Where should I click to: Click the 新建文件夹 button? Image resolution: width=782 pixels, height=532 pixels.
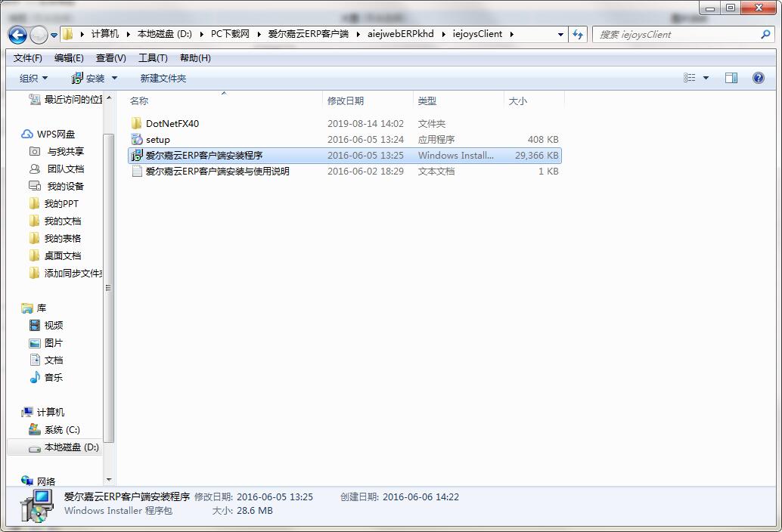click(x=163, y=78)
